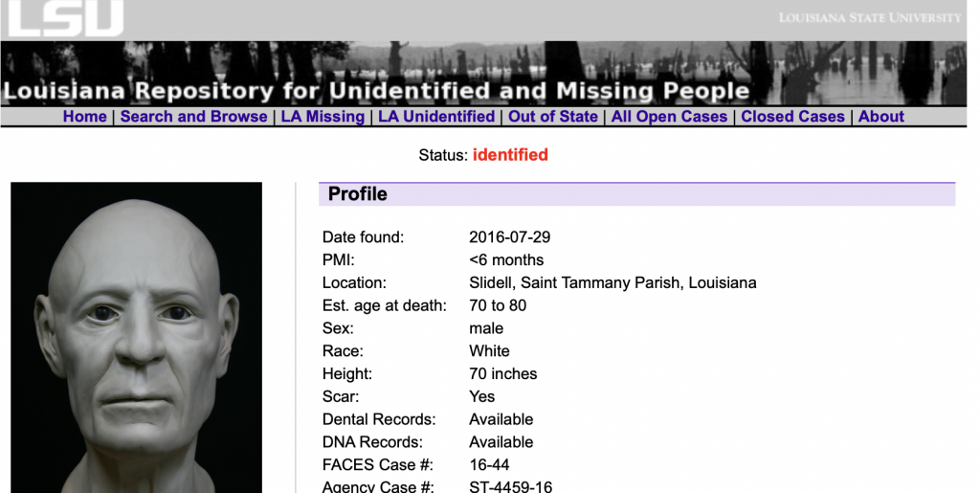Screen dimensions: 980x493
Task: Click the LSU logo
Action: click(66, 19)
